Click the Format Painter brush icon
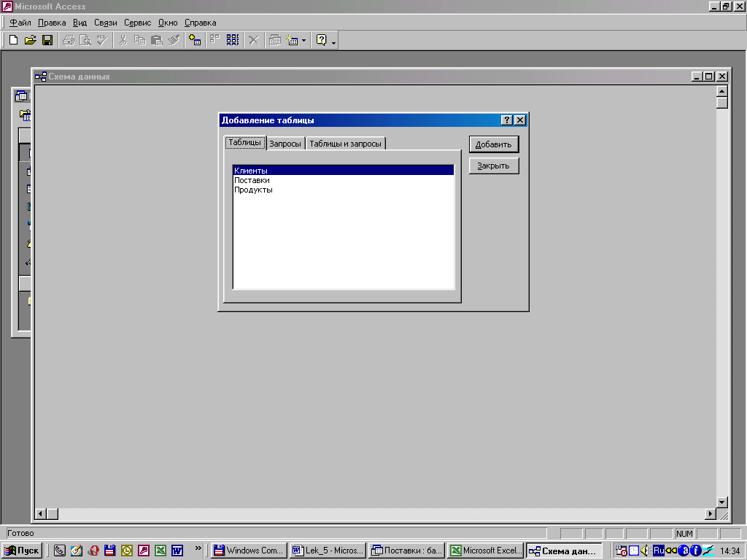The image size is (747, 560). [x=174, y=41]
